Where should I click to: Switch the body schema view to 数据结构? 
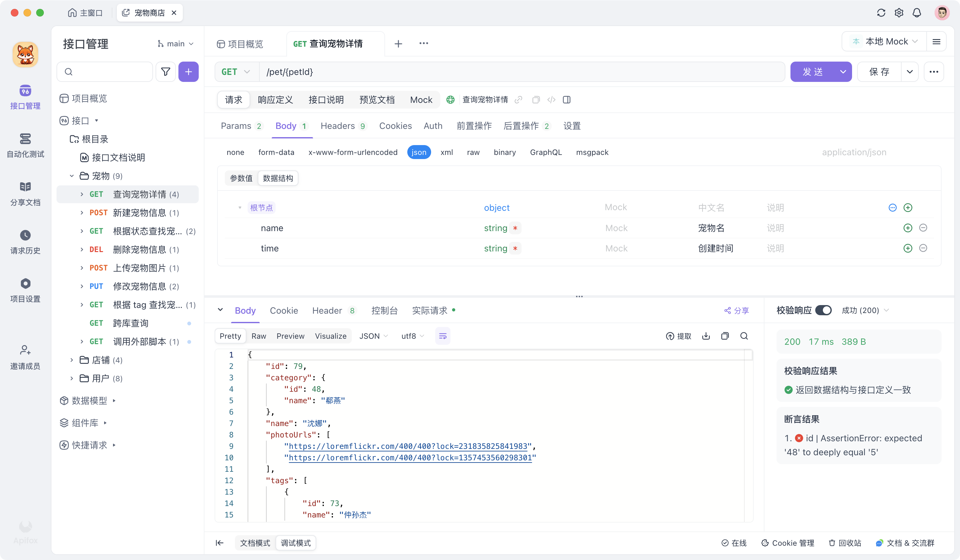point(278,178)
